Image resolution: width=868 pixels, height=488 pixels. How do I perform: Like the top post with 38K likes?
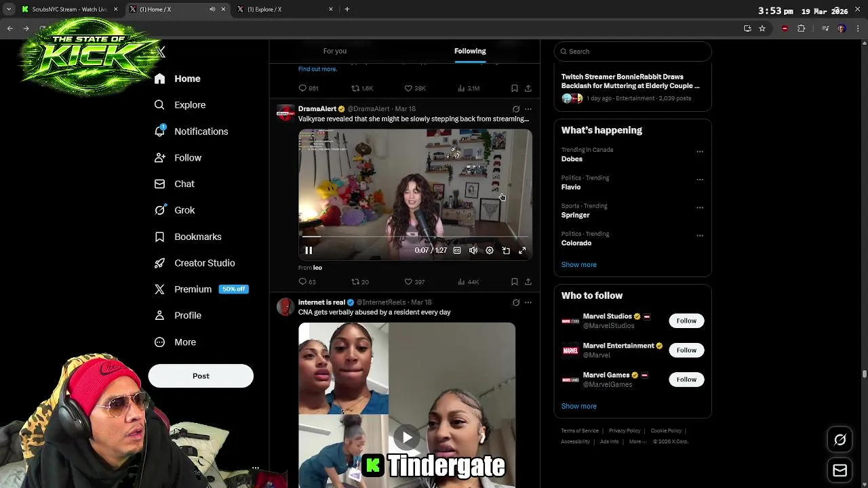click(415, 89)
